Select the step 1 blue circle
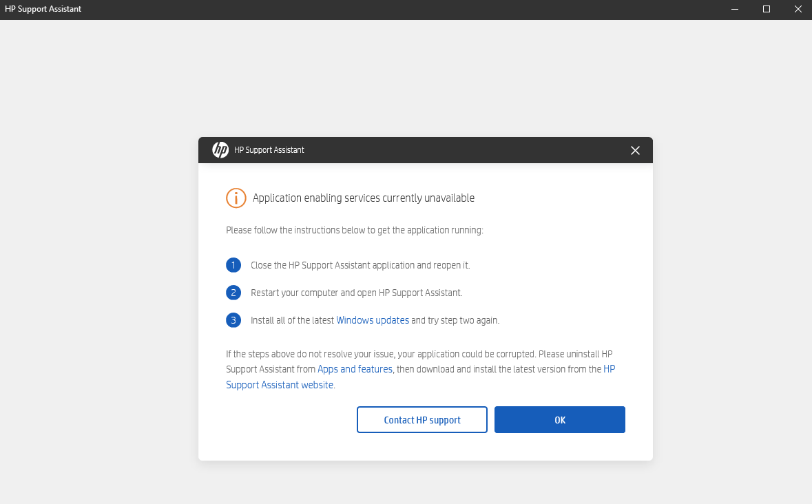 click(x=233, y=264)
